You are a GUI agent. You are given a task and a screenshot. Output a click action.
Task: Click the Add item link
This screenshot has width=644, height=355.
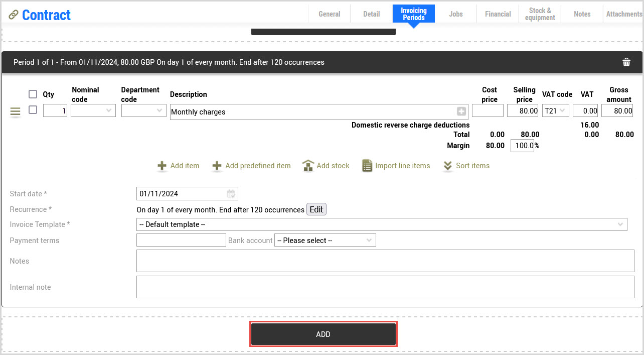click(185, 166)
